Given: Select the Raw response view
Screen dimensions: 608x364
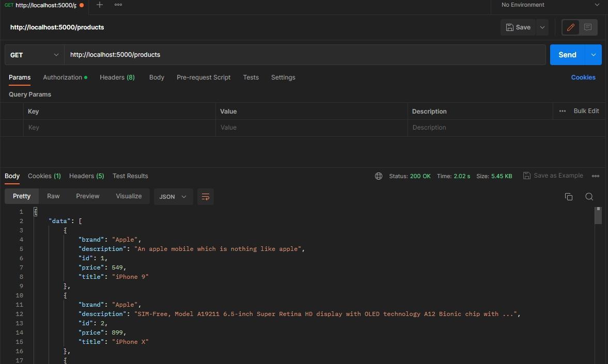Looking at the screenshot, I should pyautogui.click(x=53, y=196).
